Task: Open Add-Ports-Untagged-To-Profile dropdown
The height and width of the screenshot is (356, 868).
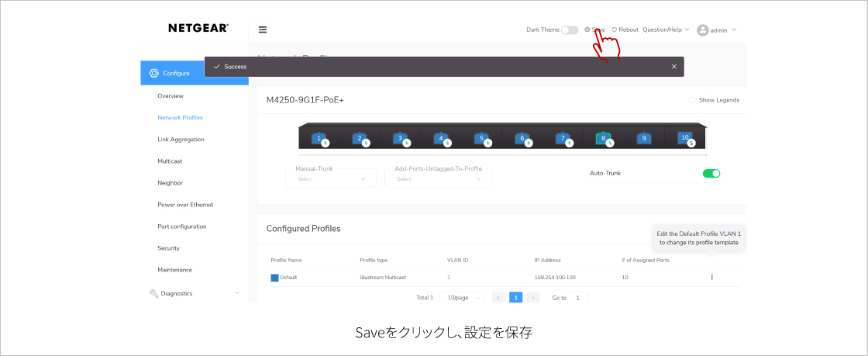Action: pyautogui.click(x=438, y=178)
